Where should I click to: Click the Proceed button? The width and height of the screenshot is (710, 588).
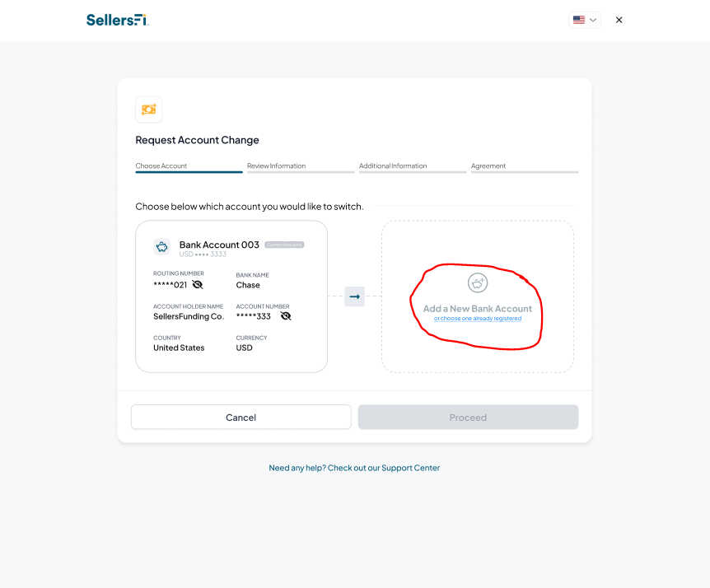(468, 417)
